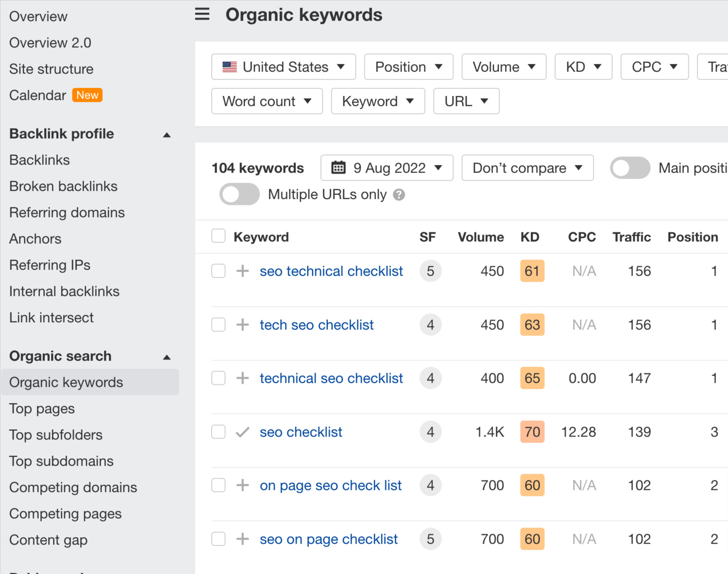728x574 pixels.
Task: Click Content gap in the sidebar
Action: (48, 540)
